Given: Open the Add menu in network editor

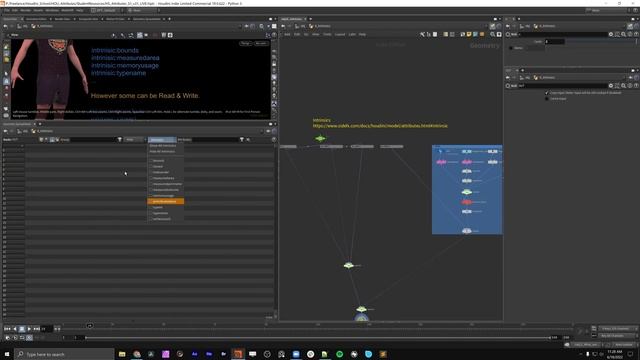Looking at the screenshot, I should coord(287,35).
